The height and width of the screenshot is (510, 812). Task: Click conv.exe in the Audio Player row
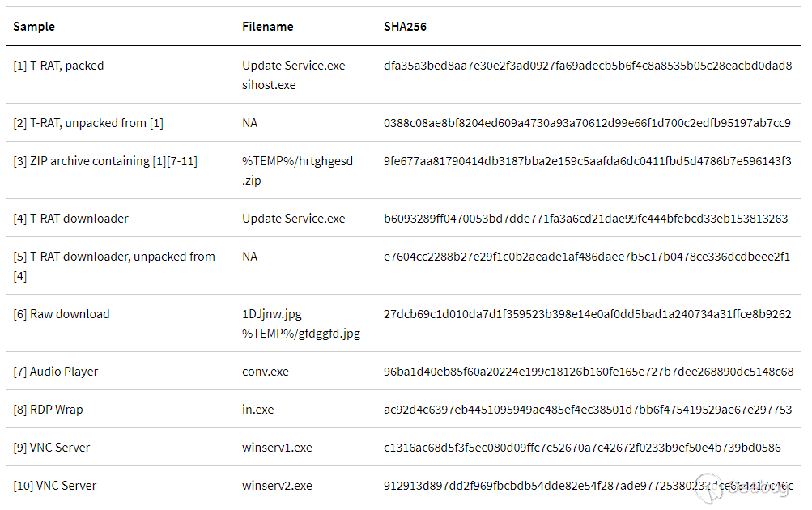[266, 372]
